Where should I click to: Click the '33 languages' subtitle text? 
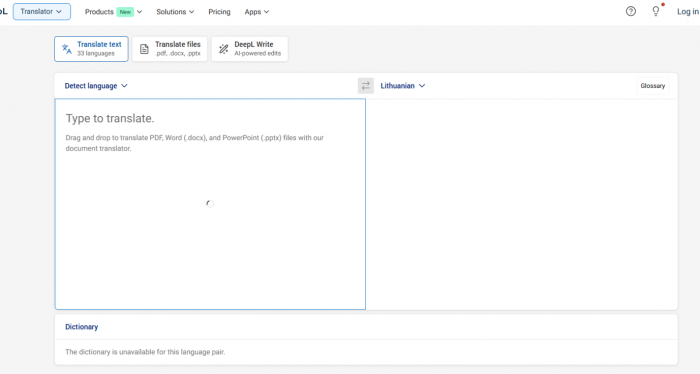coord(96,54)
